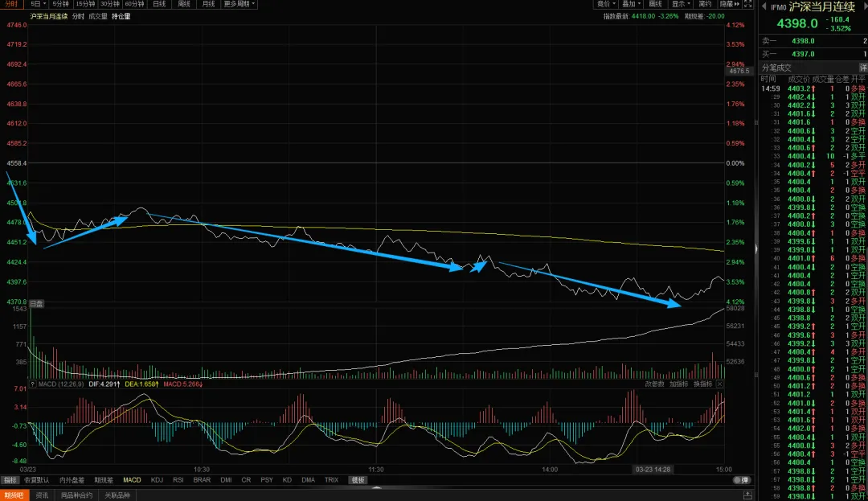Click the 画线 draw line tool
This screenshot has width=868, height=501.
pyautogui.click(x=656, y=4)
